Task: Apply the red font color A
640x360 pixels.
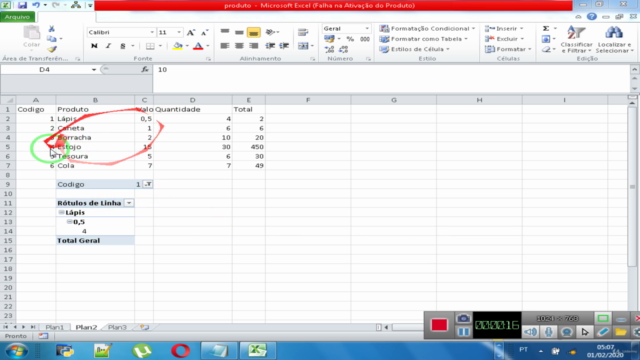Action: point(198,46)
